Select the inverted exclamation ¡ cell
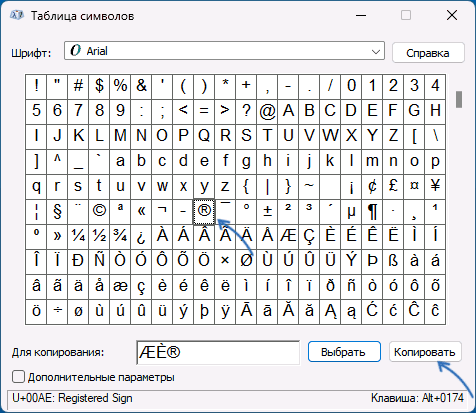Screen dimensions: 476x413 pos(351,187)
